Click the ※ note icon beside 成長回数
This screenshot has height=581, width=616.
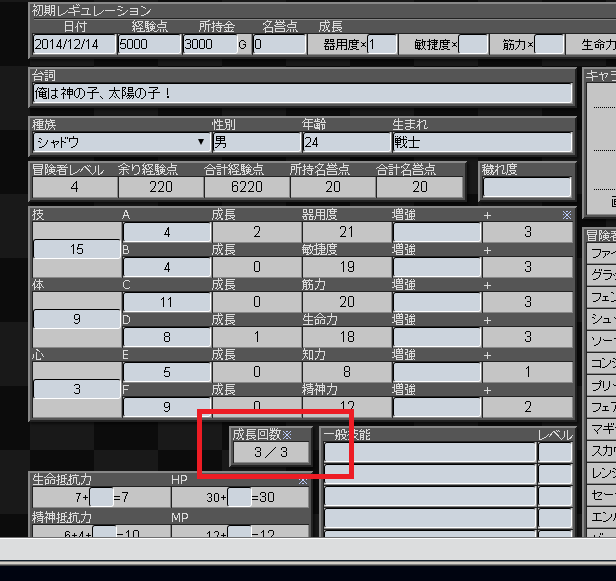(x=288, y=435)
